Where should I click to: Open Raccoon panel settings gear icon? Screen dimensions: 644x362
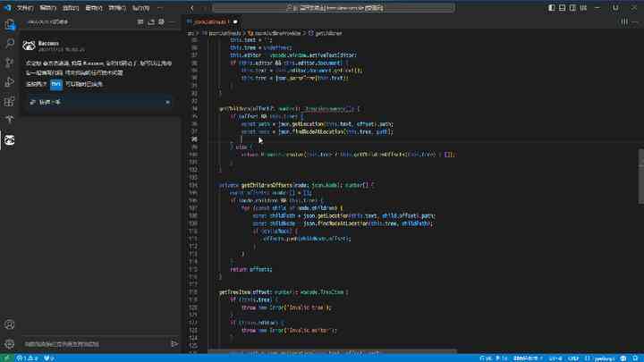161,21
